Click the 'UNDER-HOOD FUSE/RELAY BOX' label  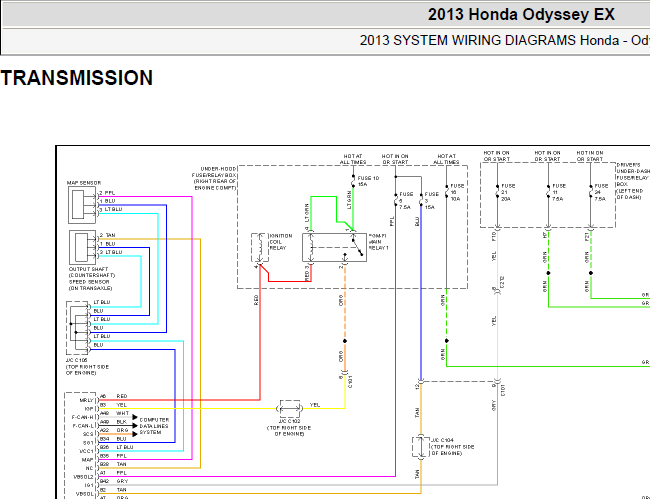coord(214,178)
